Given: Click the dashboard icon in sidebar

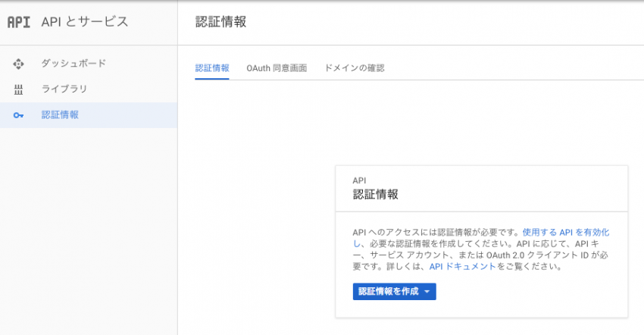Looking at the screenshot, I should pos(18,64).
